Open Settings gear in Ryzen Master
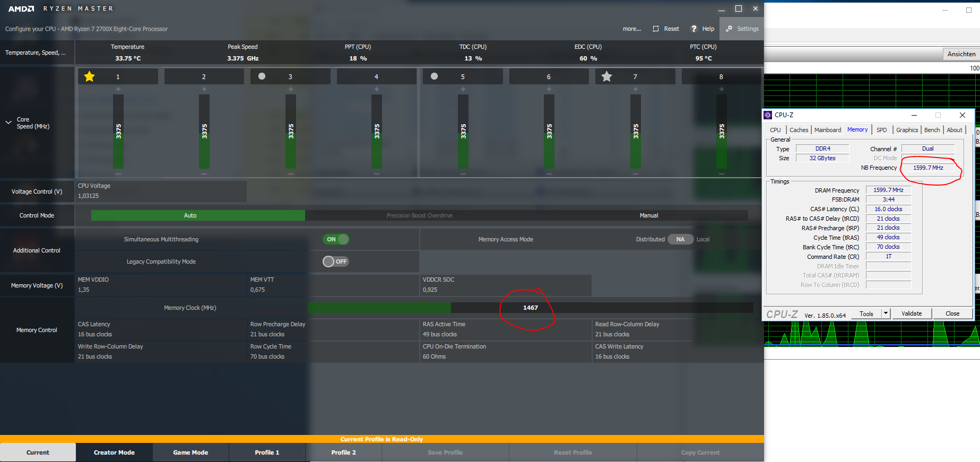 pos(742,29)
